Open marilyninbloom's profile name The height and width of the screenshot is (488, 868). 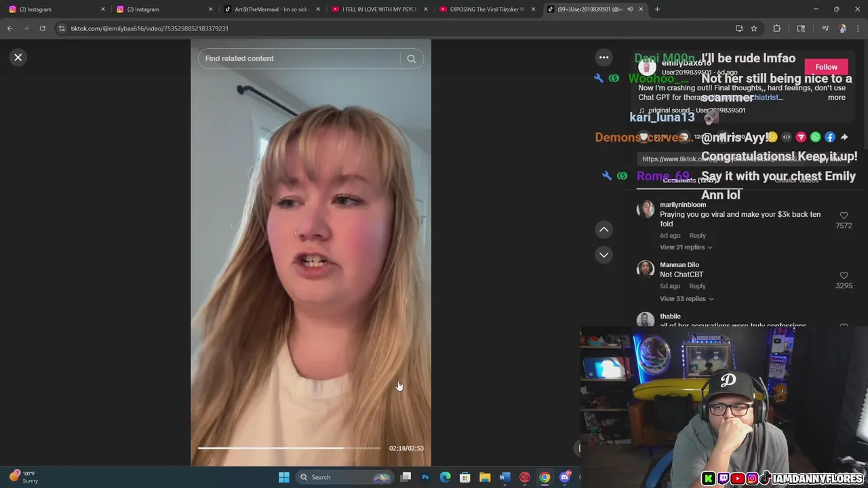[683, 205]
